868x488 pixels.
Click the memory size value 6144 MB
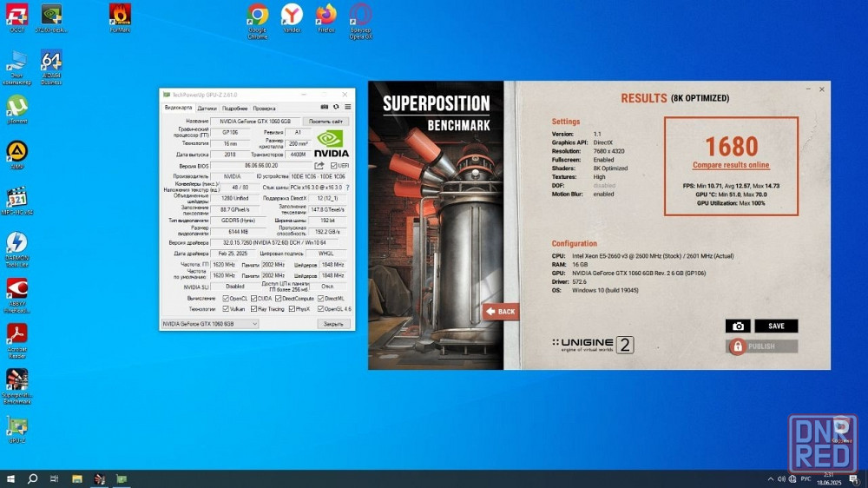[238, 232]
